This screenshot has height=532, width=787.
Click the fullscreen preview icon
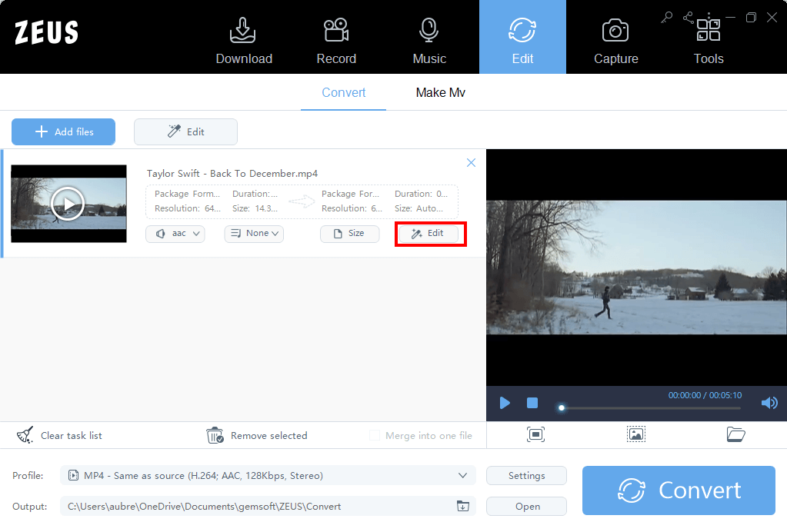[x=535, y=434]
